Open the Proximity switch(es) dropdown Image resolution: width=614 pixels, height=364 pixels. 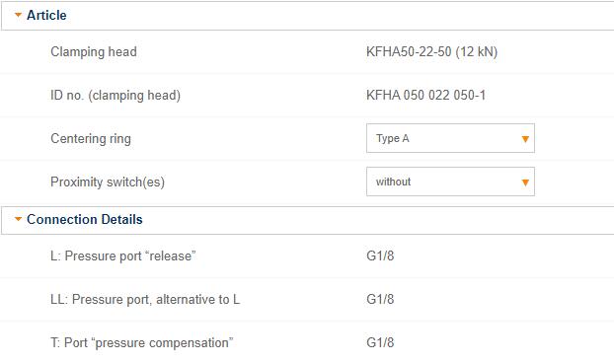pyautogui.click(x=450, y=182)
